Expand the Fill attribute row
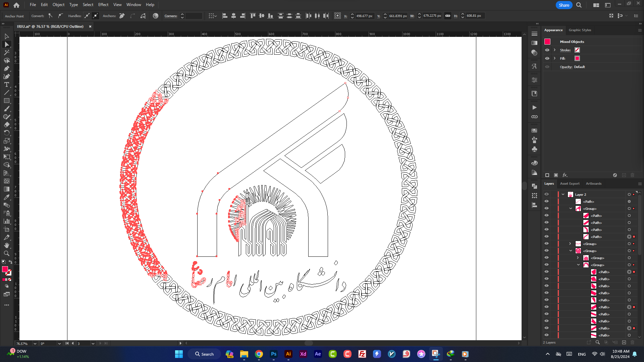This screenshot has width=644, height=362. (x=554, y=58)
